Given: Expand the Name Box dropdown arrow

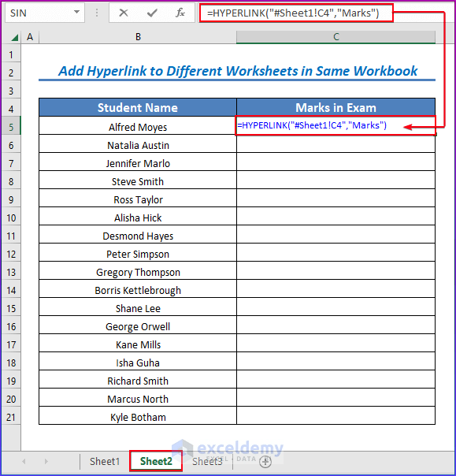Looking at the screenshot, I should pos(76,13).
